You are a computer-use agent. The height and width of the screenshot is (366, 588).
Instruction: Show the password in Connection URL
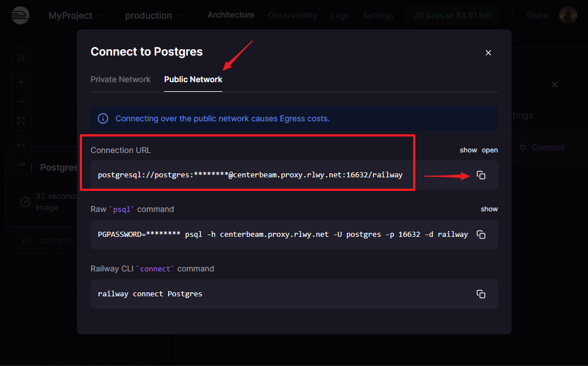[x=468, y=150]
